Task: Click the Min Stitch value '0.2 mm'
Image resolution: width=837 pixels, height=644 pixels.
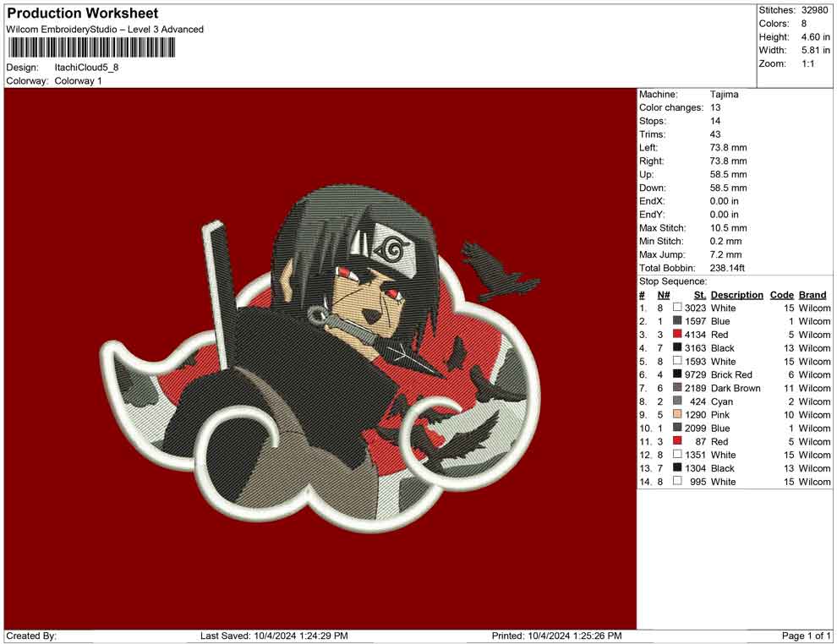Action: (x=725, y=241)
